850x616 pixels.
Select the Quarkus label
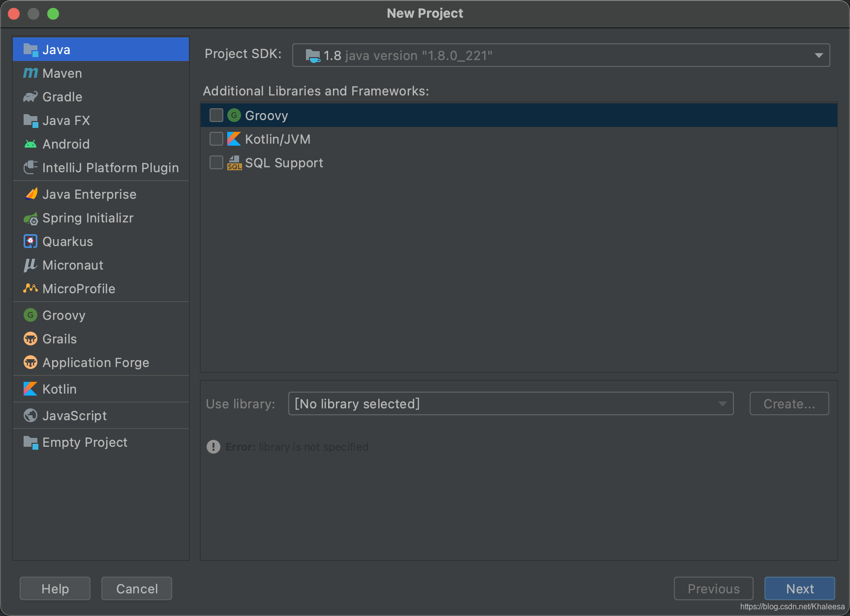tap(68, 242)
